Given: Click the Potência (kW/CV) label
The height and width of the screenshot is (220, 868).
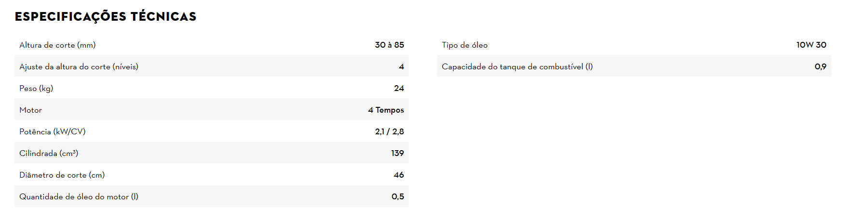Looking at the screenshot, I should (x=52, y=131).
